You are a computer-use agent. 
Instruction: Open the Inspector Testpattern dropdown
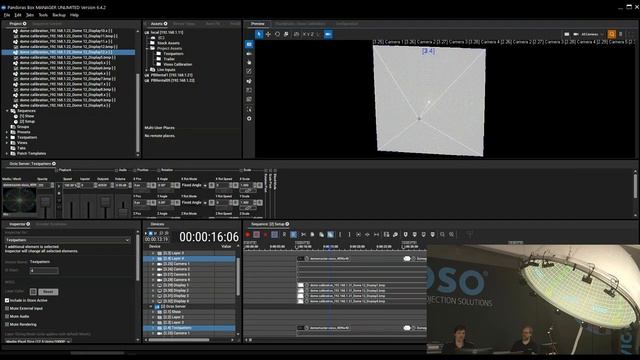click(68, 240)
